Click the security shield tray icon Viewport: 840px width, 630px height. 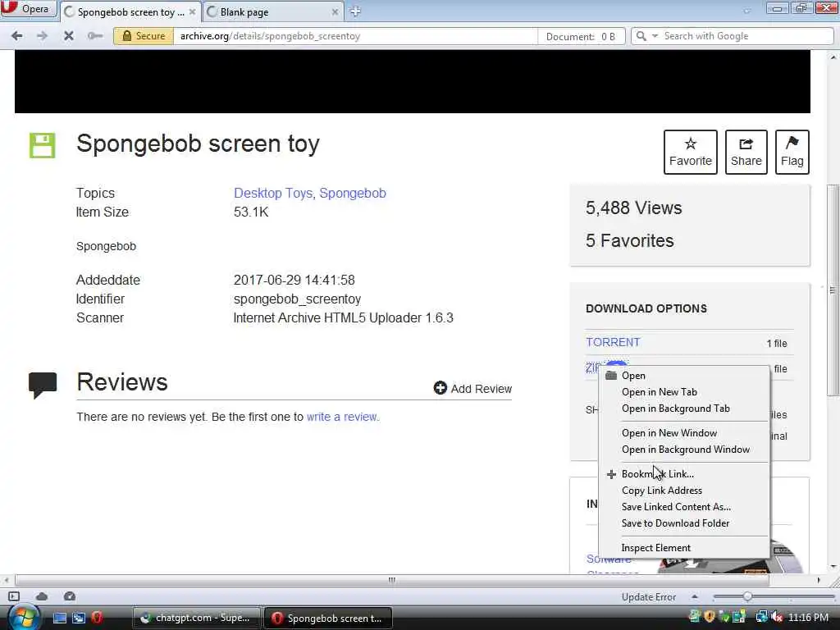pyautogui.click(x=710, y=617)
